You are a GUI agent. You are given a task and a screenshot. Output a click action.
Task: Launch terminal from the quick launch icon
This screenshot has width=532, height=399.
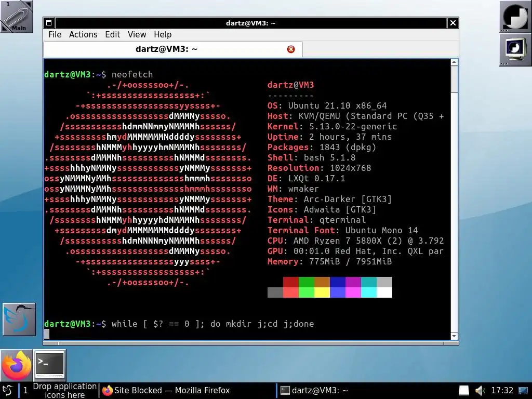(50, 365)
